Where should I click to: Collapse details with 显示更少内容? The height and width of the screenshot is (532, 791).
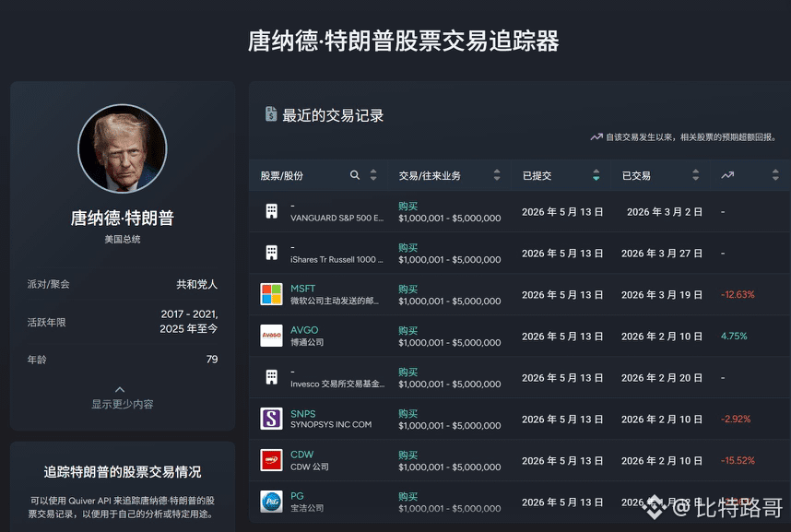(x=122, y=397)
